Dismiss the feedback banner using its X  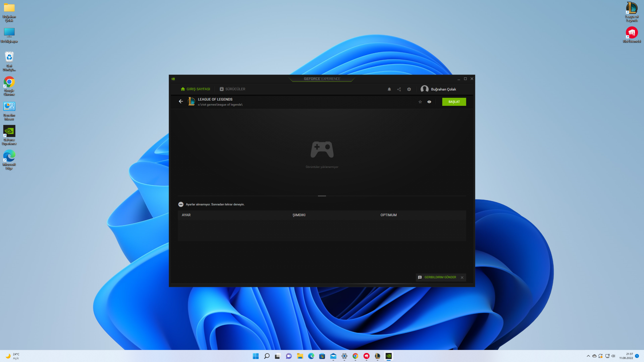(x=462, y=278)
